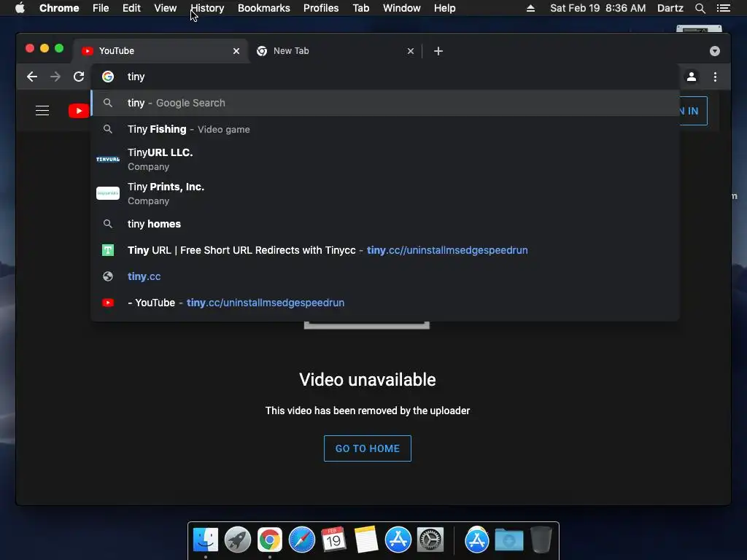The height and width of the screenshot is (560, 747).
Task: Open Launchpad from the Dock
Action: (238, 540)
